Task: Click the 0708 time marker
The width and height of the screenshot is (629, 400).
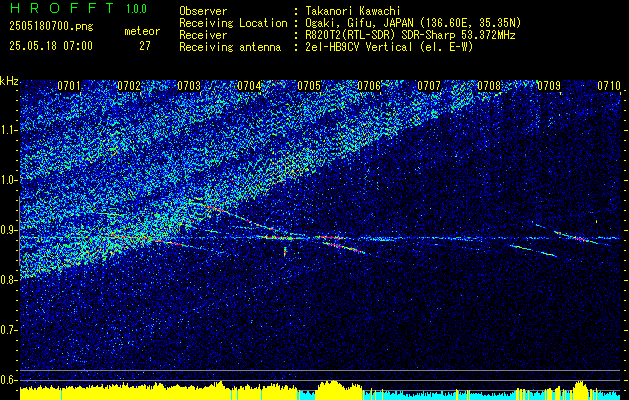Action: 489,86
